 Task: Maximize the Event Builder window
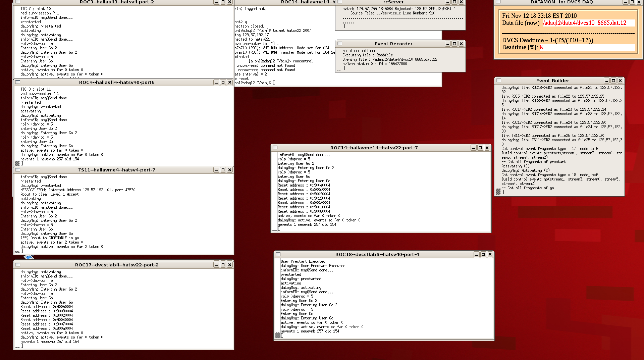pyautogui.click(x=613, y=81)
